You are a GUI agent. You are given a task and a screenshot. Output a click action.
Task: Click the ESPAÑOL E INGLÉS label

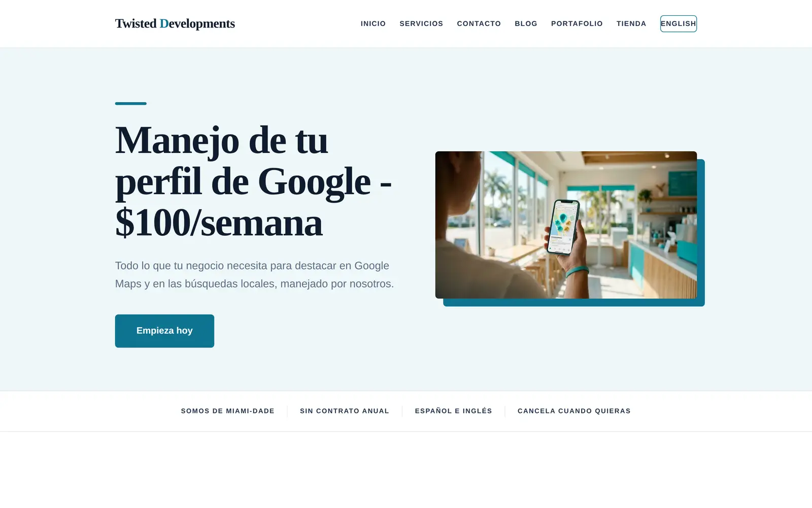click(x=453, y=411)
